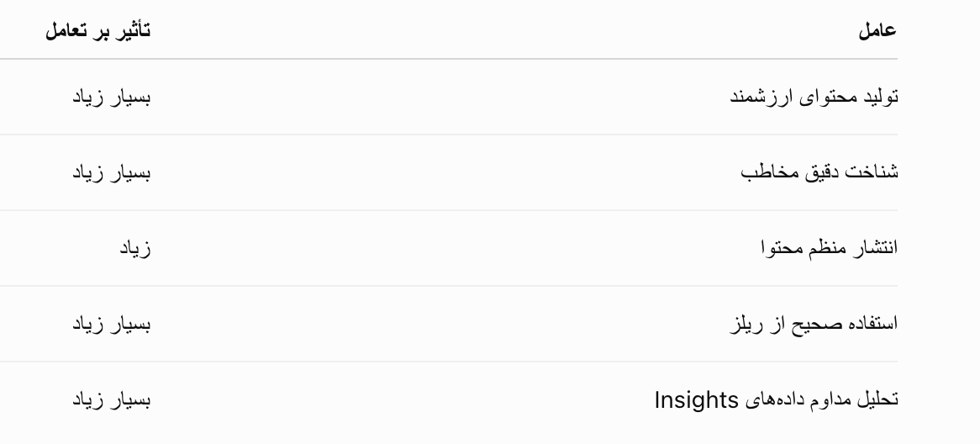
Task: Click "بسیار زیاد" in the شناخت دقیق مخاطب row
Action: (x=111, y=172)
